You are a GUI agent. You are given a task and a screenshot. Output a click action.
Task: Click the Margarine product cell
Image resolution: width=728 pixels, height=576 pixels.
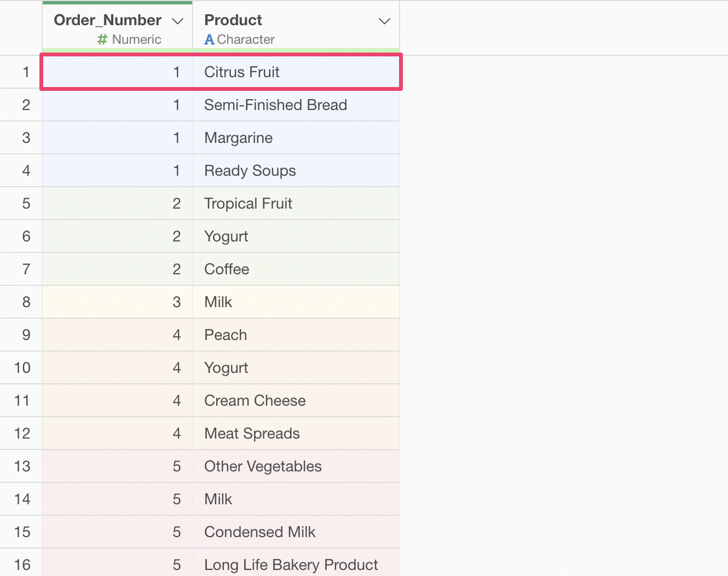(238, 138)
